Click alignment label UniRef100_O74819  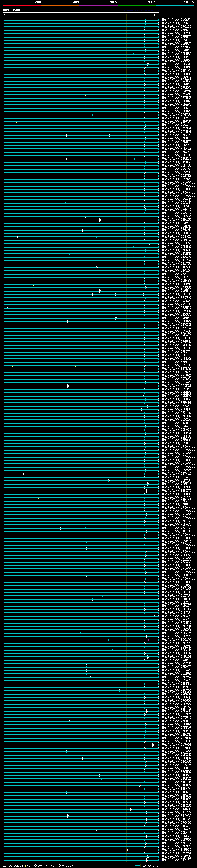point(177,50)
